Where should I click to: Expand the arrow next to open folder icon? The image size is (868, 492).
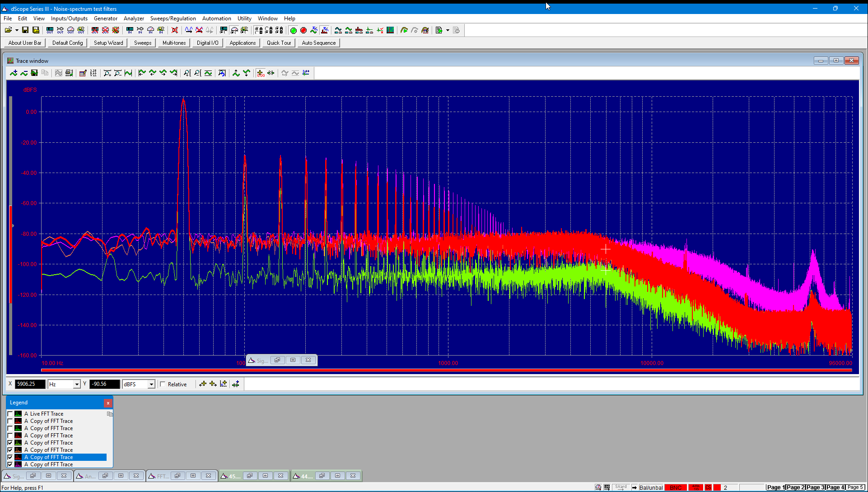(17, 30)
